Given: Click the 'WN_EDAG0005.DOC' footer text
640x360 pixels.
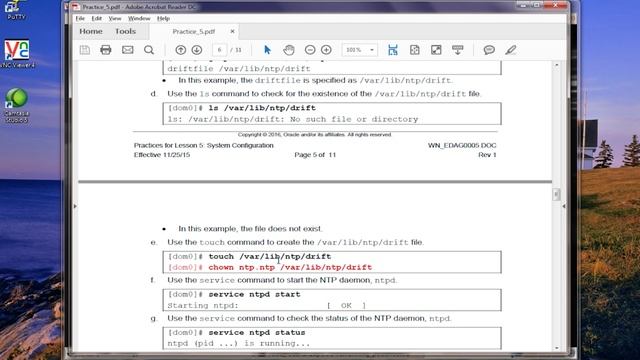Looking at the screenshot, I should (x=462, y=145).
